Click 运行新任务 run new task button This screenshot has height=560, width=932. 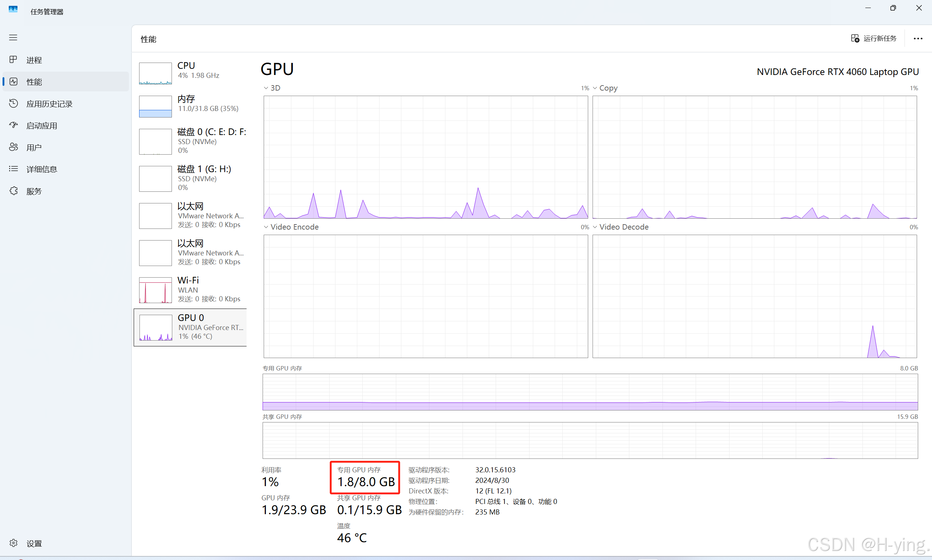click(x=873, y=39)
